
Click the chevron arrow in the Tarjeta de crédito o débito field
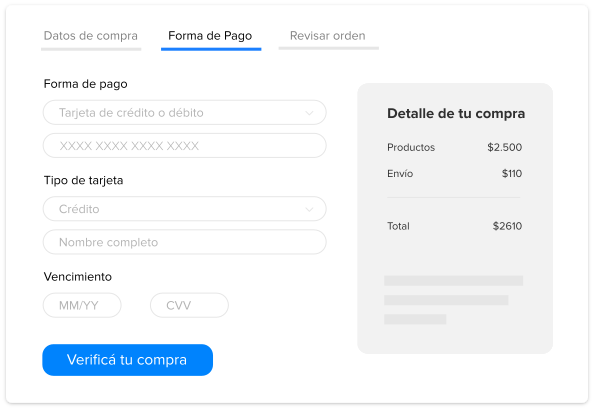point(310,113)
